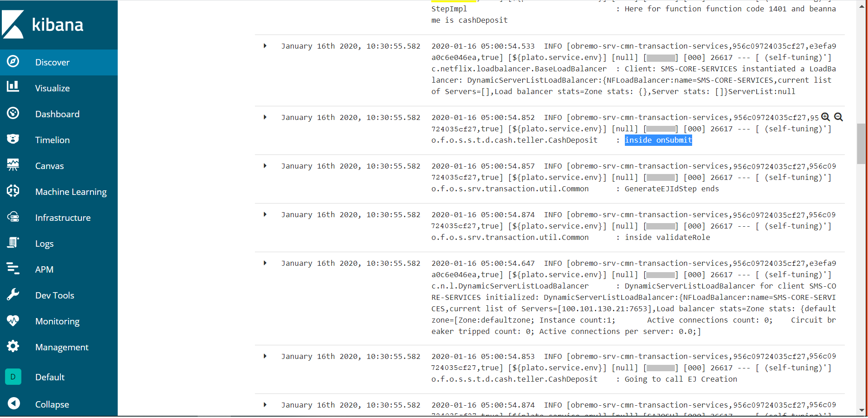Open the Monitoring section

[59, 321]
